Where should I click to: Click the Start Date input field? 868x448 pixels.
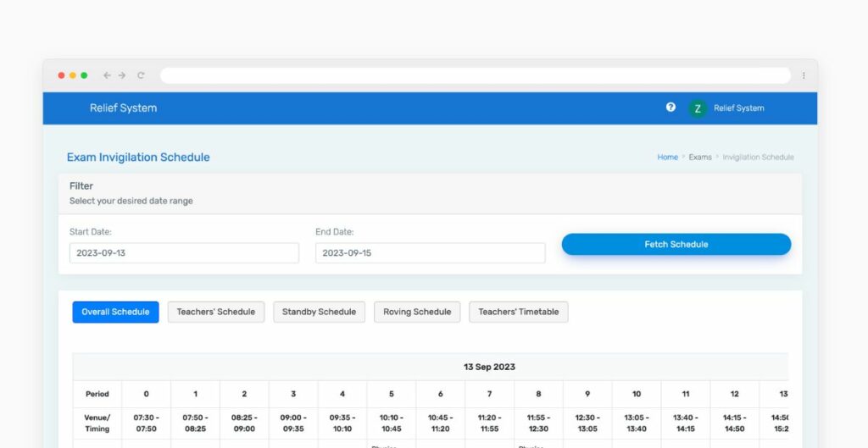point(184,253)
